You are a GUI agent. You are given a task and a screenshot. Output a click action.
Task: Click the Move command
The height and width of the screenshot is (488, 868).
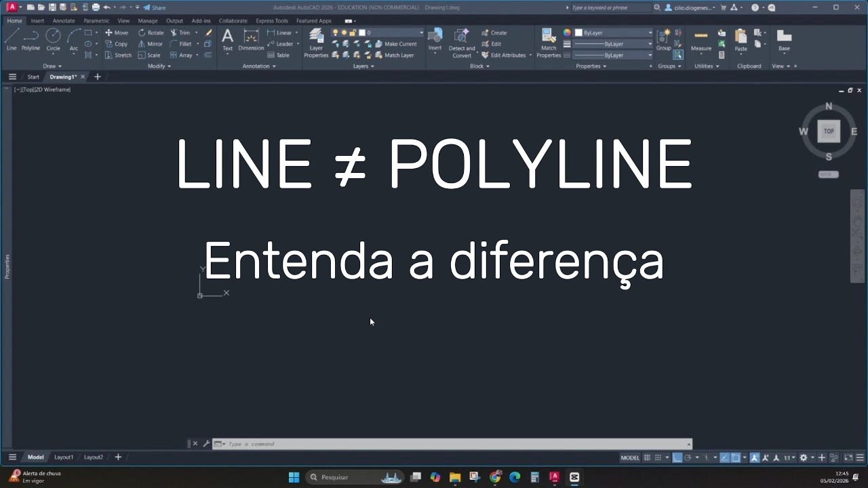tap(117, 33)
